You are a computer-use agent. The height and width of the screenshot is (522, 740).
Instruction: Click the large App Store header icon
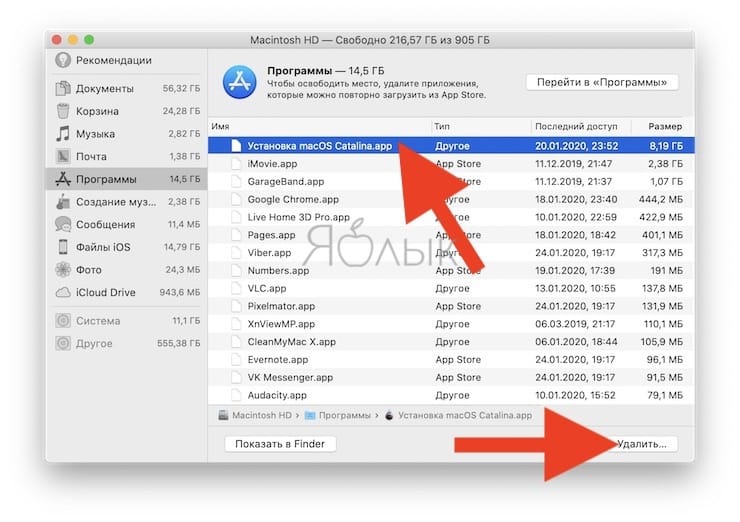coord(240,82)
